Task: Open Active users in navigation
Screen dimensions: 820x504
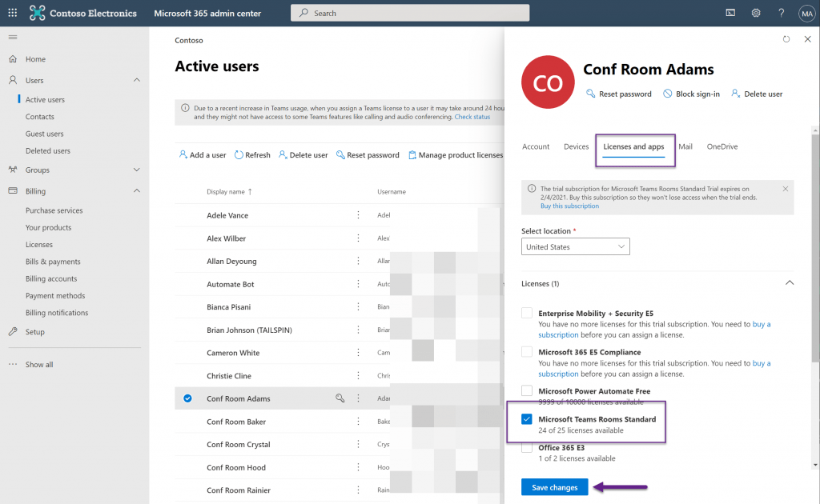Action: point(45,100)
